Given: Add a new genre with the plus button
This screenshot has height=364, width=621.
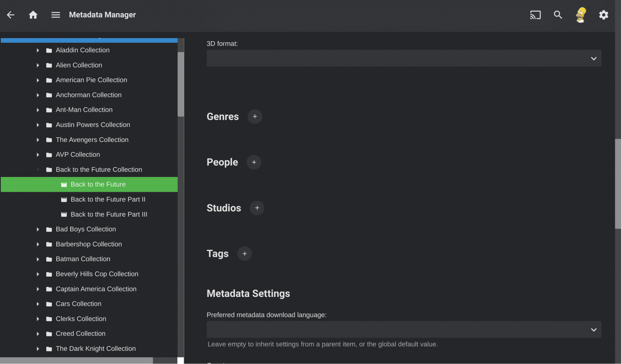Looking at the screenshot, I should (255, 116).
